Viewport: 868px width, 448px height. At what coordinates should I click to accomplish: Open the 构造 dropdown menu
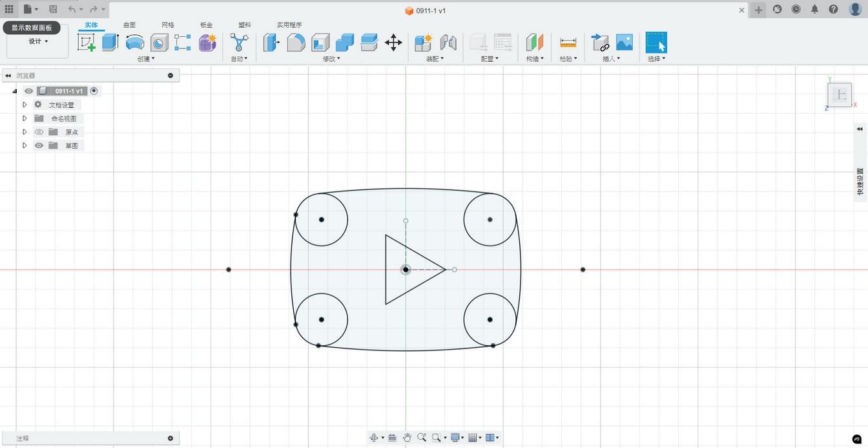(x=535, y=59)
